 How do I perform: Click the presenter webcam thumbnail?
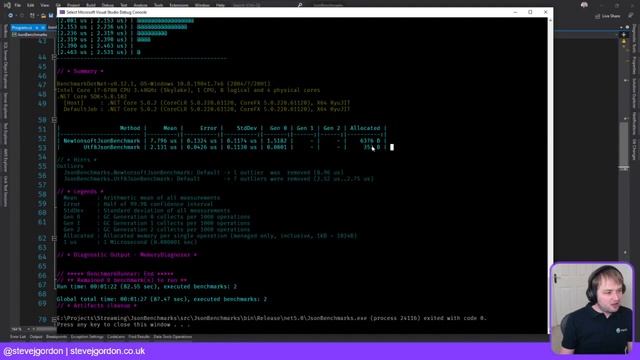592,309
